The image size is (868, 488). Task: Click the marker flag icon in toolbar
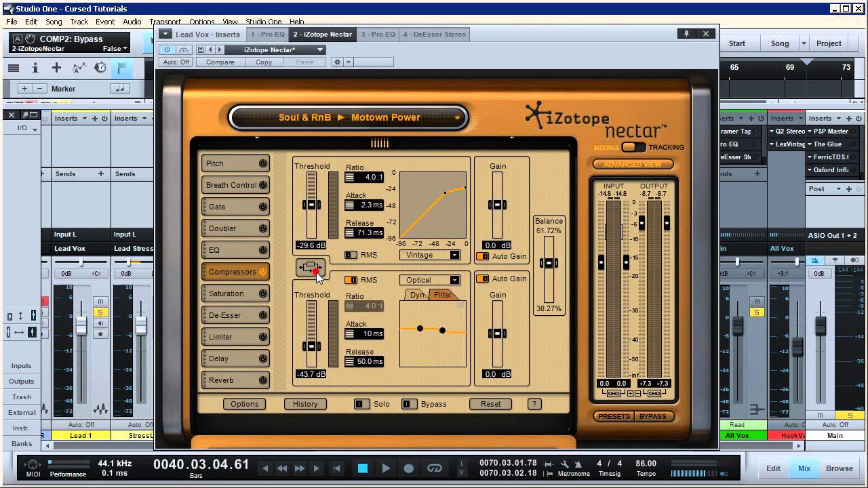click(122, 68)
